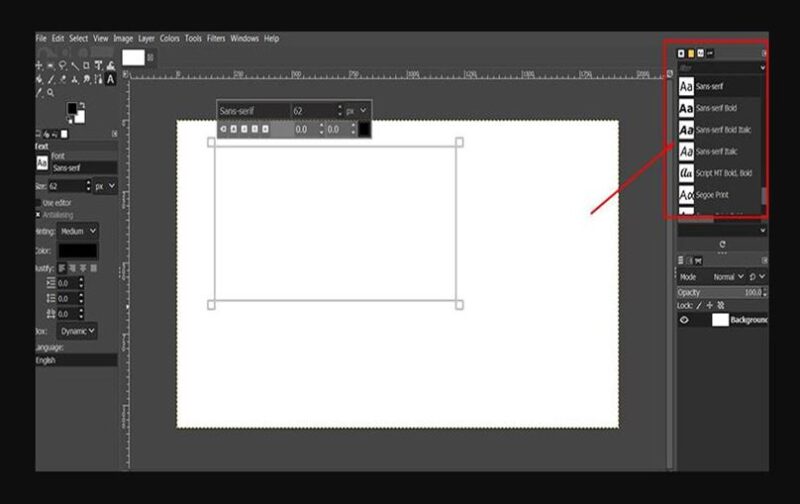Choose the 'Sans-serif Italic' font
The height and width of the screenshot is (504, 800).
coord(718,152)
